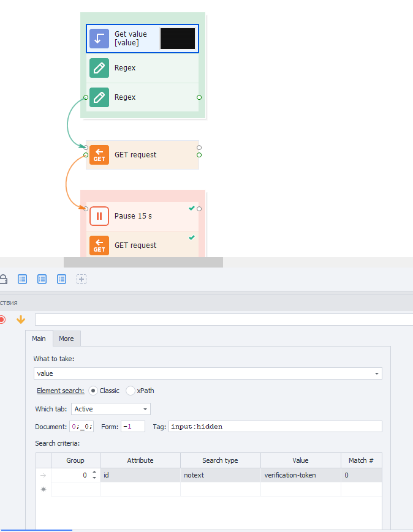Screen dimensions: 413x532
Task: Click the green right port of upper GET request
Action: point(199,155)
